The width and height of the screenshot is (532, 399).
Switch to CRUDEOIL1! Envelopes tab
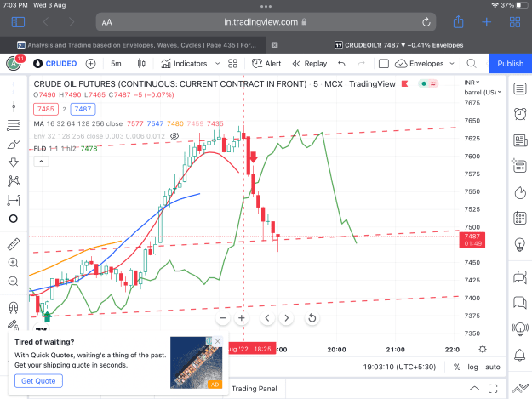pyautogui.click(x=399, y=45)
